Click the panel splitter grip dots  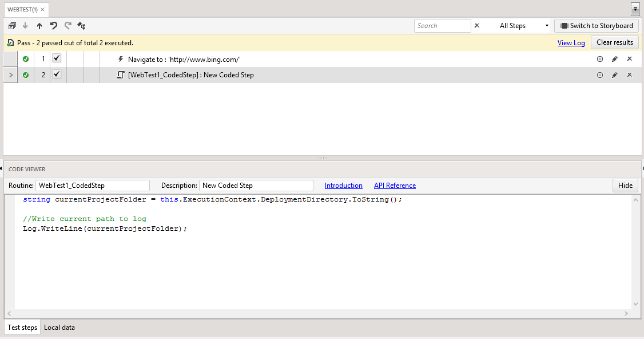pos(323,158)
